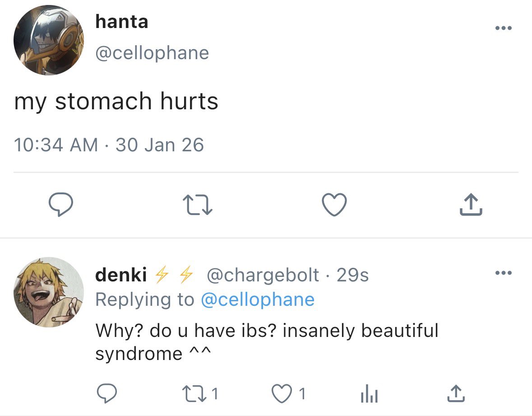Share denki's reply using share icon

[x=456, y=393]
